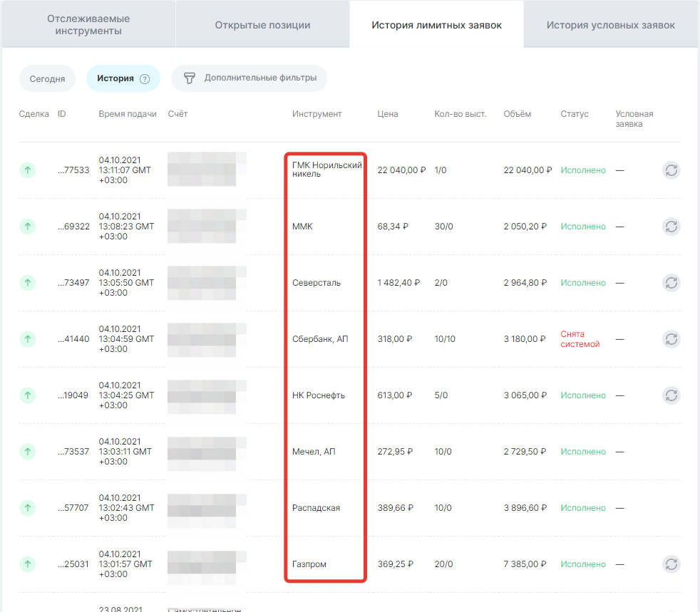This screenshot has height=612, width=700.
Task: Click instrument name ГМК Норильский никель
Action: click(x=326, y=170)
